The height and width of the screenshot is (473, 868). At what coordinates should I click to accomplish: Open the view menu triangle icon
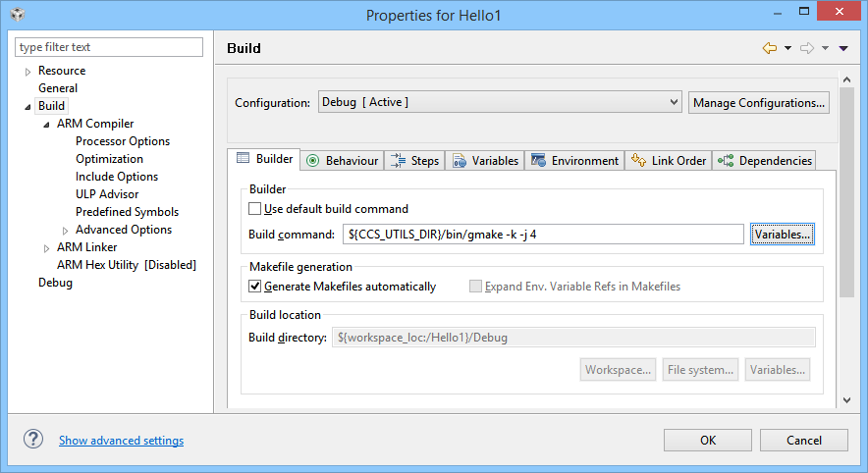843,48
